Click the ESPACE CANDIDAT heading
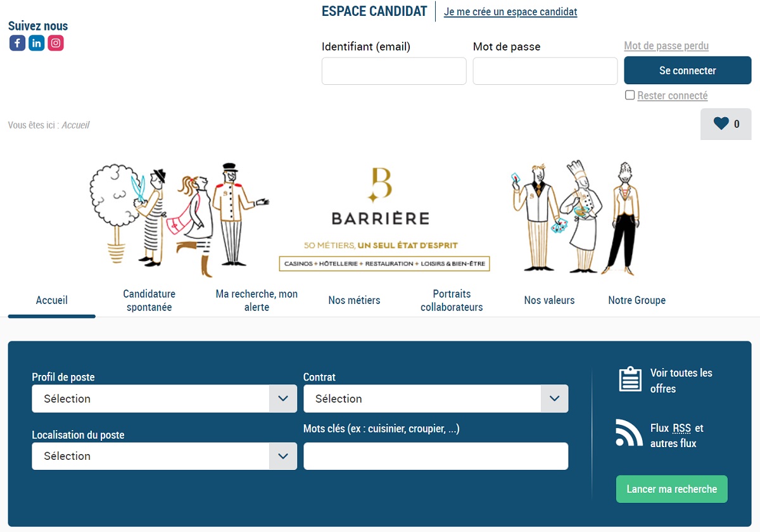760x532 pixels. 374,11
